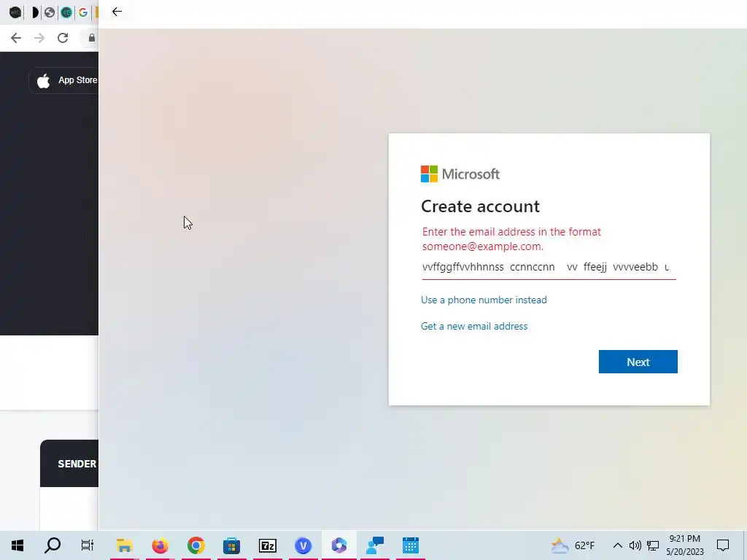This screenshot has width=747, height=560.
Task: Click the App Store button in the background page
Action: [64, 80]
